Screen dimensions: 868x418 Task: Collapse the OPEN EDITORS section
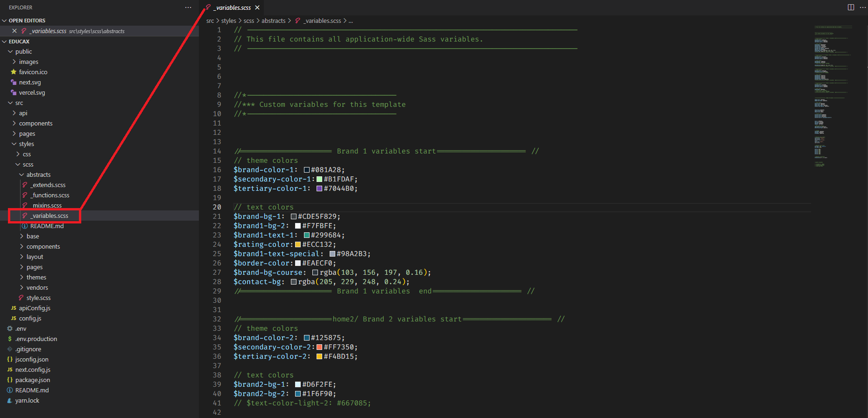[x=27, y=21]
